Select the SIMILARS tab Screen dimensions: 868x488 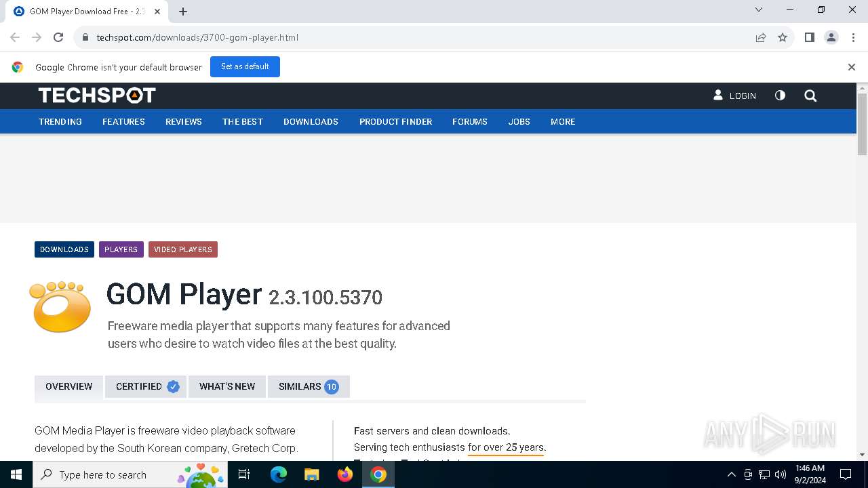coord(309,386)
